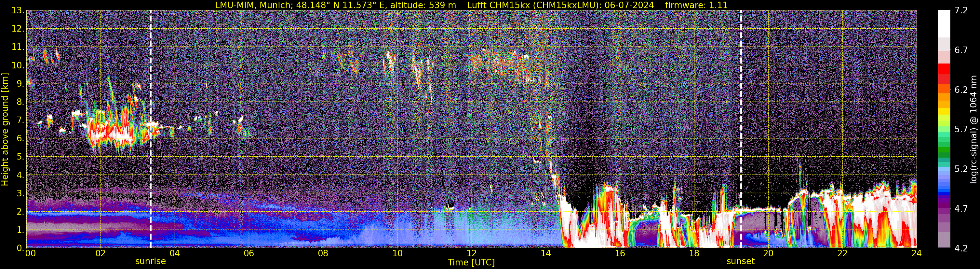Click the colorbar tick value 7.2
The height and width of the screenshot is (269, 980).
coord(961,11)
